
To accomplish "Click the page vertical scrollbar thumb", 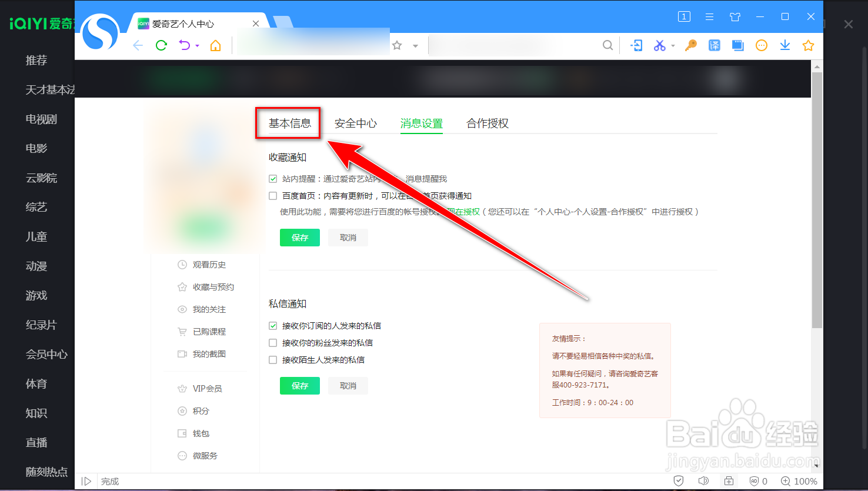I will point(817,200).
